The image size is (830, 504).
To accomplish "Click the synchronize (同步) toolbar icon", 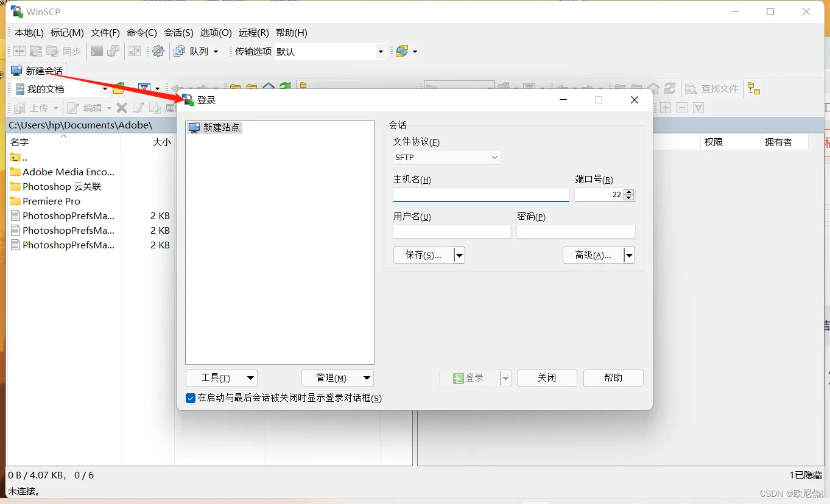I will pyautogui.click(x=69, y=51).
